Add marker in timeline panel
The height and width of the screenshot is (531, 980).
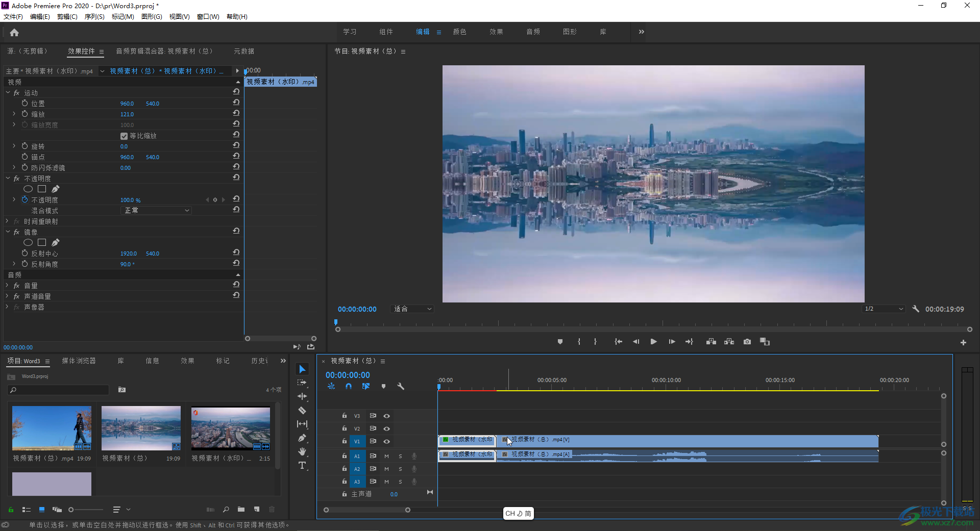383,387
